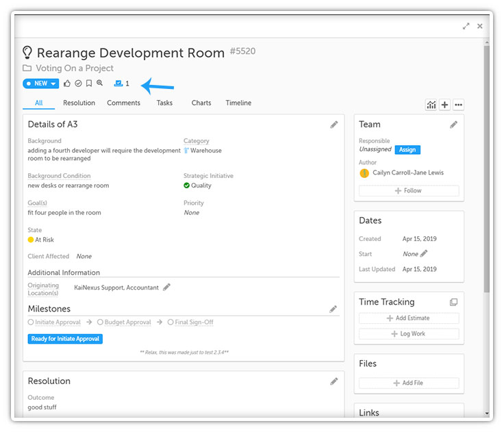
Task: Click the Background Condition label
Action: [x=59, y=176]
